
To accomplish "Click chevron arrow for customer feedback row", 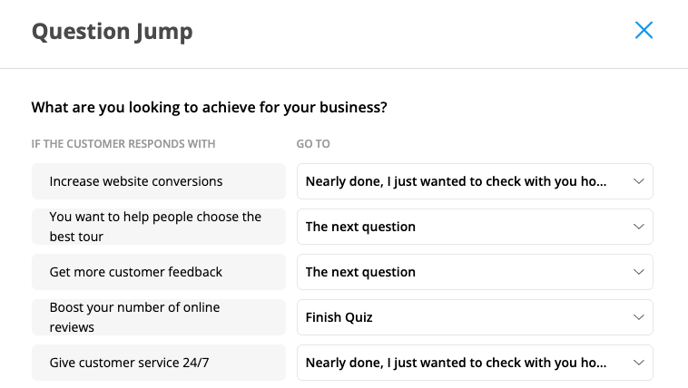I will (x=638, y=272).
